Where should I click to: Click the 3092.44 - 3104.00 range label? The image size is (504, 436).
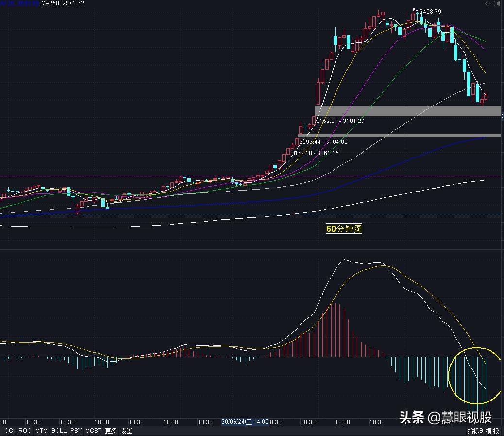(x=323, y=142)
